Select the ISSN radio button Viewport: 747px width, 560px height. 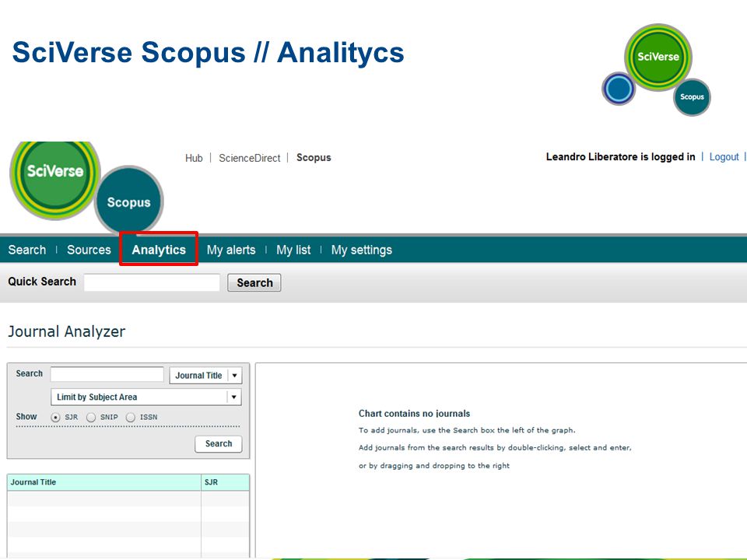[x=131, y=417]
